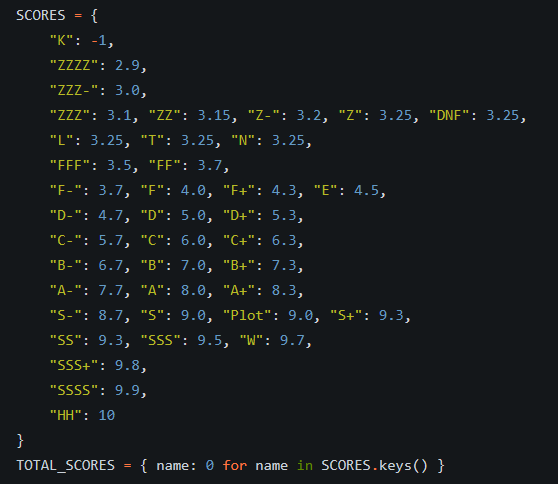Click the "Plot" key string
Screen dimensions: 558x484
click(247, 315)
